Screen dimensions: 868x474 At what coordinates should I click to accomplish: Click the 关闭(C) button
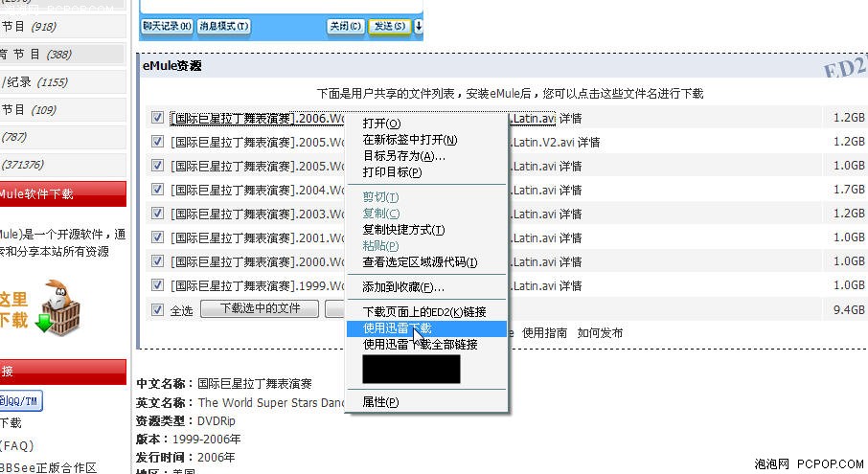pos(346,26)
